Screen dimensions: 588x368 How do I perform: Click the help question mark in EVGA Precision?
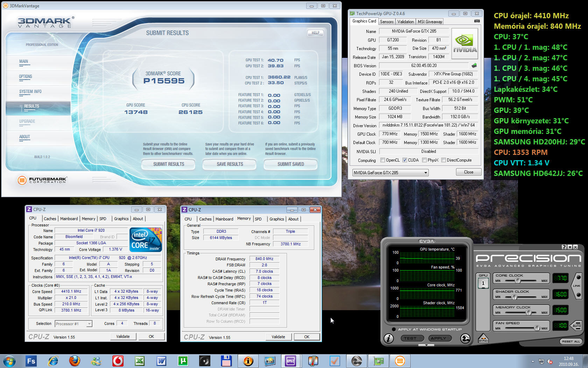[564, 247]
